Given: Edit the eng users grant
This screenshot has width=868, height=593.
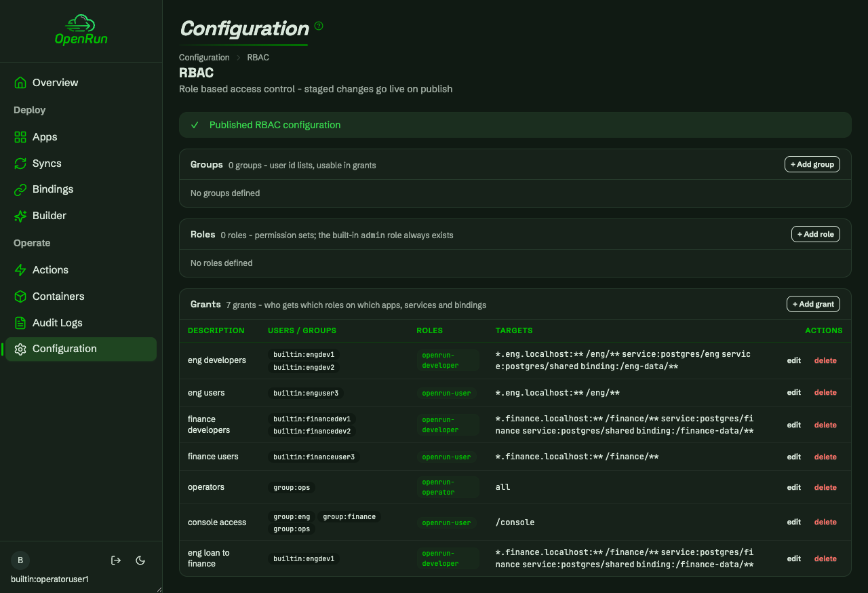Looking at the screenshot, I should tap(793, 393).
